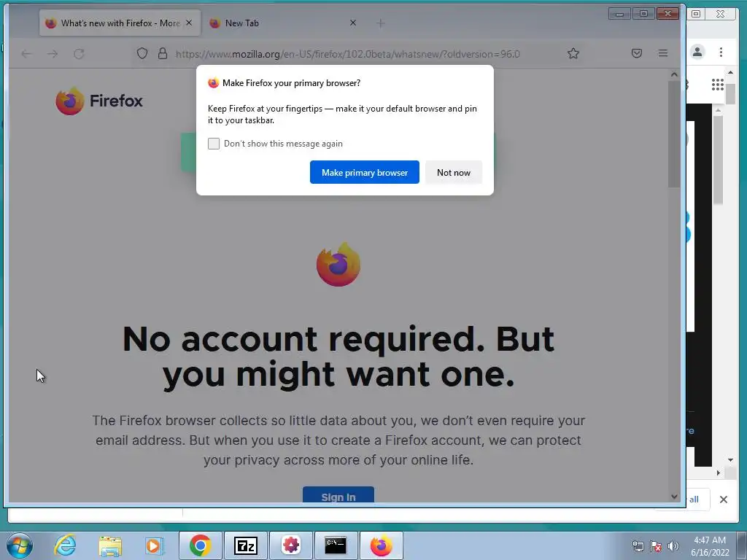Screen dimensions: 747x560
Task: Launch Internet Explorer from taskbar
Action: (x=65, y=545)
